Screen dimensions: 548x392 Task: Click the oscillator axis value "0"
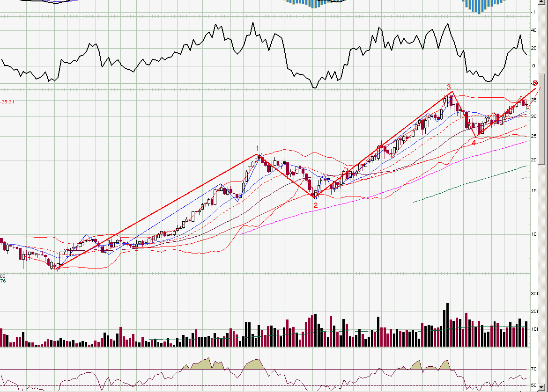533,65
